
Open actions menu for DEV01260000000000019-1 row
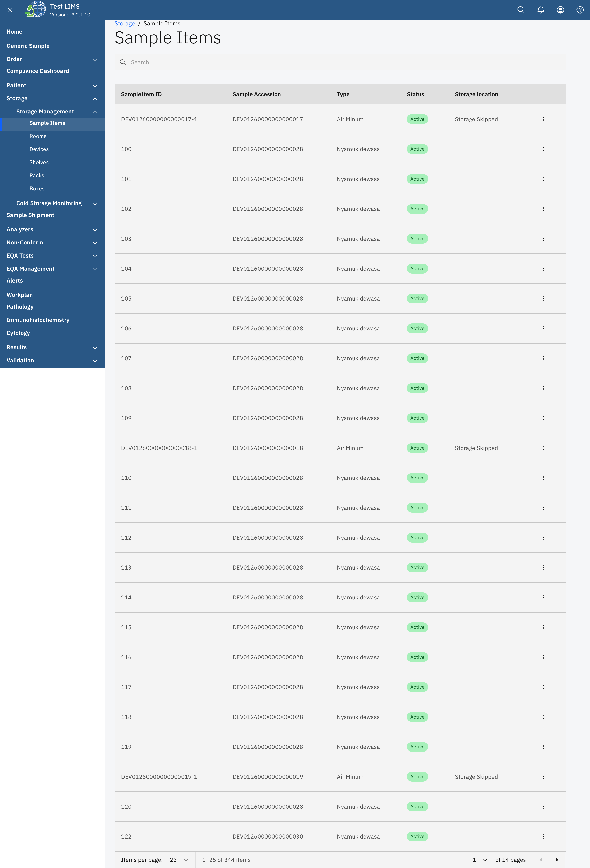[543, 776]
